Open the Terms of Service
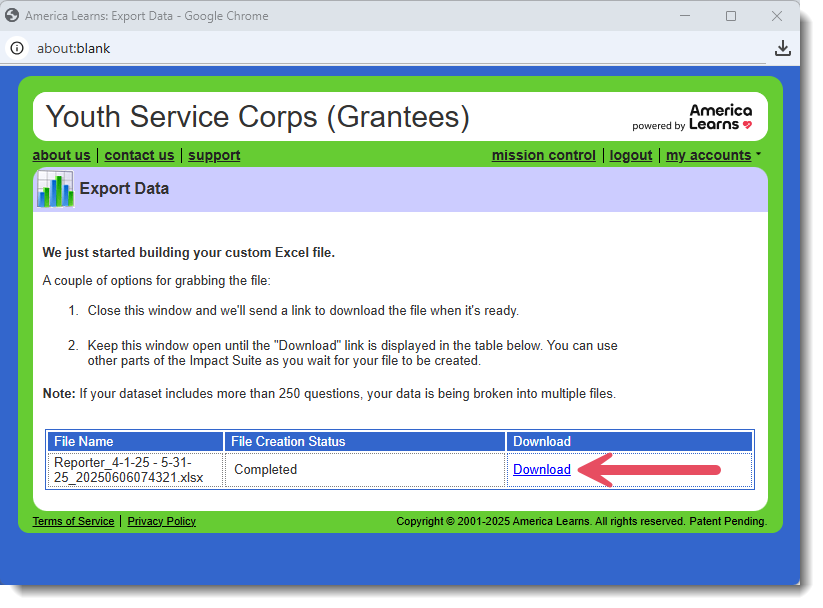Screen dimensions: 823x608 (73, 521)
